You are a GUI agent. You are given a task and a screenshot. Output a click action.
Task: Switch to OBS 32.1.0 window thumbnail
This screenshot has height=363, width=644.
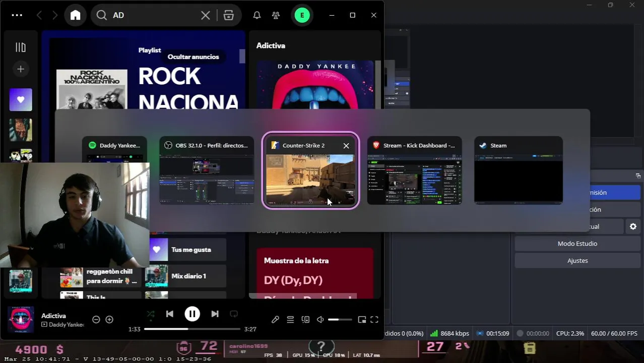pos(207,170)
